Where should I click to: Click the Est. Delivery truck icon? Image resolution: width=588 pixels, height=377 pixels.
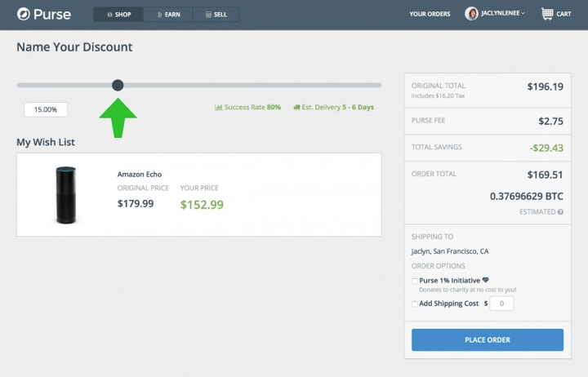296,107
